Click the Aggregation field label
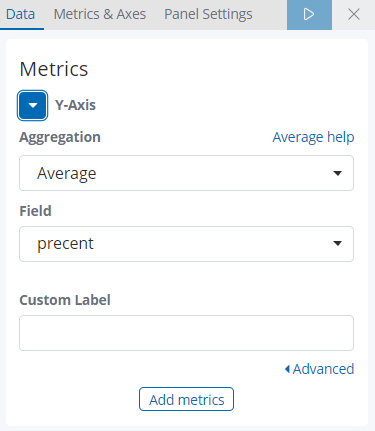The height and width of the screenshot is (431, 375). pyautogui.click(x=60, y=137)
